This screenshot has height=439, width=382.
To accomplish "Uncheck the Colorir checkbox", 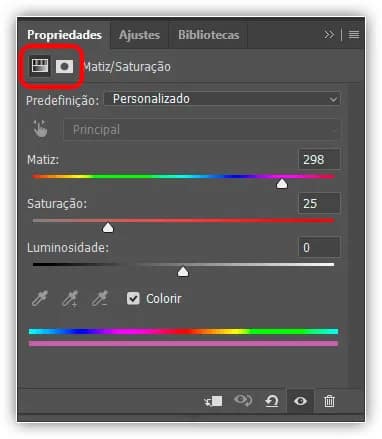I will pos(133,298).
